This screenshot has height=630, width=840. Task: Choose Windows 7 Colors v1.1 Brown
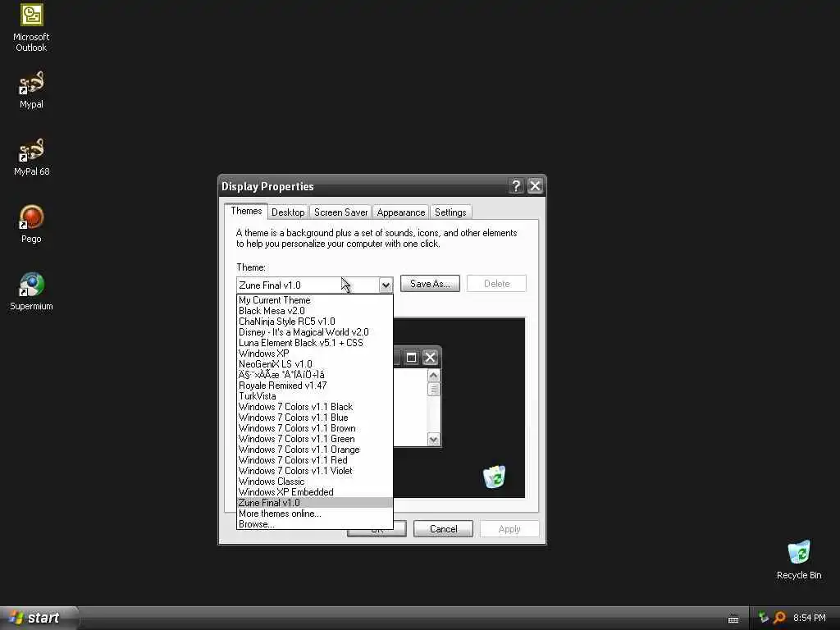[x=314, y=428]
